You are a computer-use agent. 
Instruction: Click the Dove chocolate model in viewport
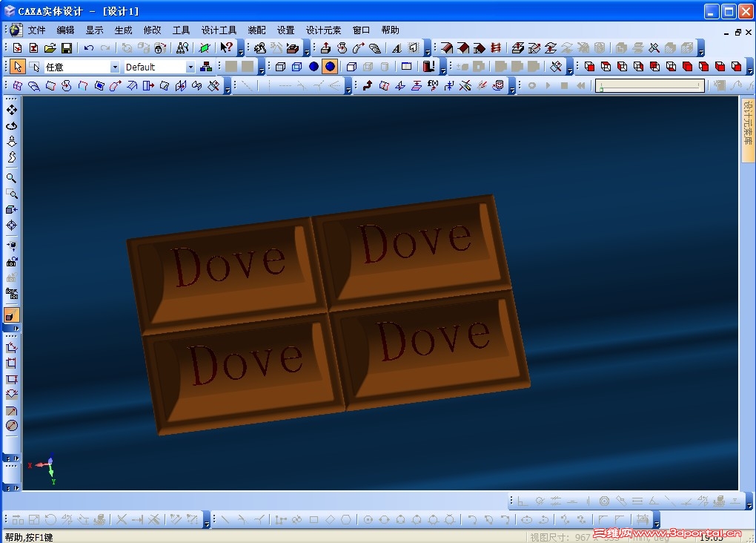click(x=328, y=314)
